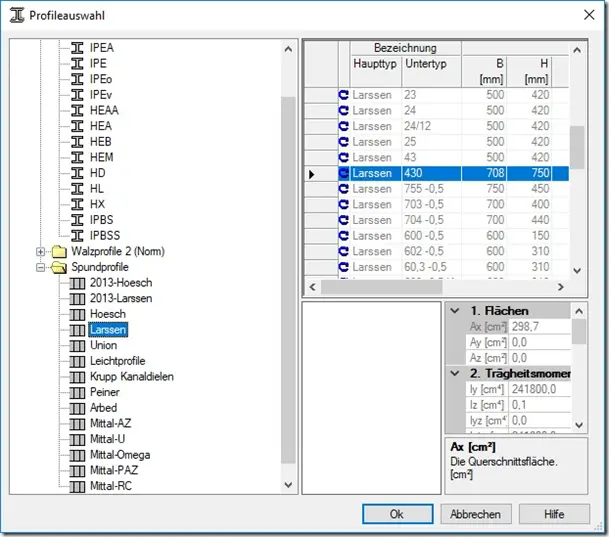Click the Haupttyp column header
This screenshot has height=537, width=609.
(376, 71)
